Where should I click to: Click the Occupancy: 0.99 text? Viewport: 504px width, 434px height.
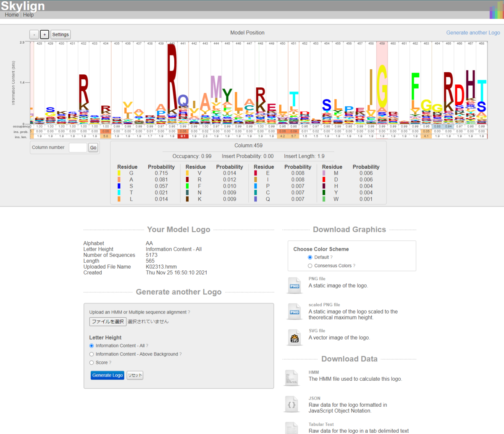click(x=192, y=156)
